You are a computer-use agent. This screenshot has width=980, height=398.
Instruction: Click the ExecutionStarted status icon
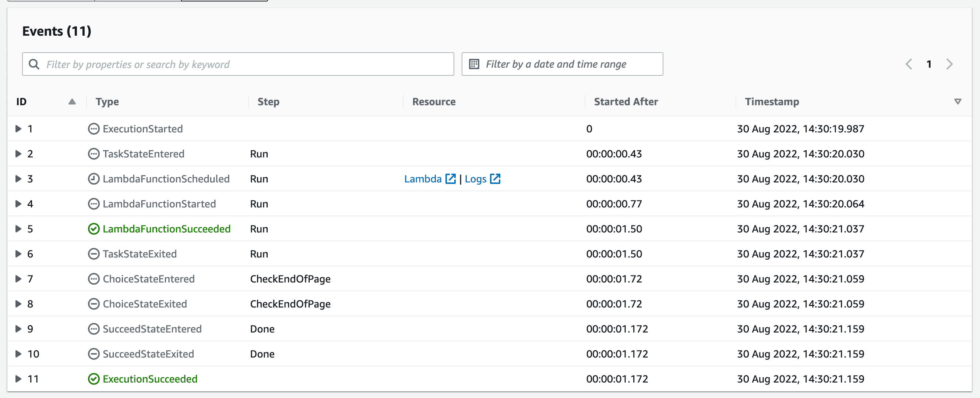94,129
